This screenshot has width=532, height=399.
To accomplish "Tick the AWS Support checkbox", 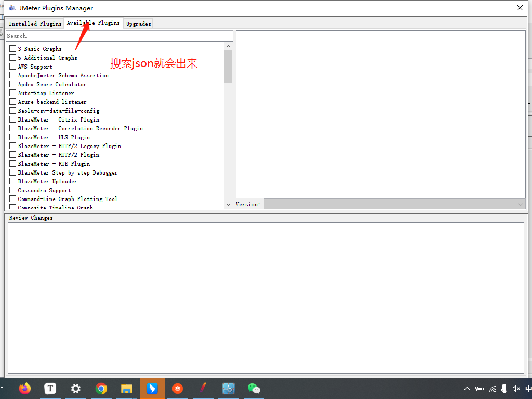I will [x=13, y=66].
